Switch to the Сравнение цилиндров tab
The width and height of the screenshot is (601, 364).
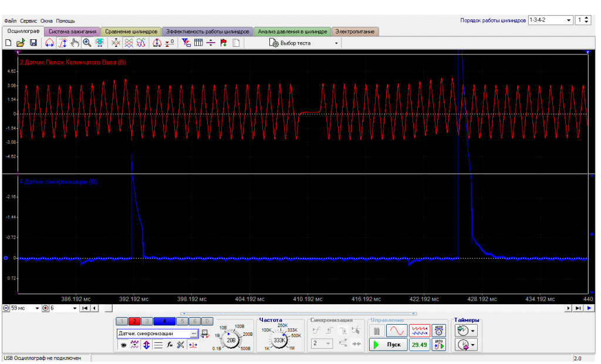pos(131,32)
